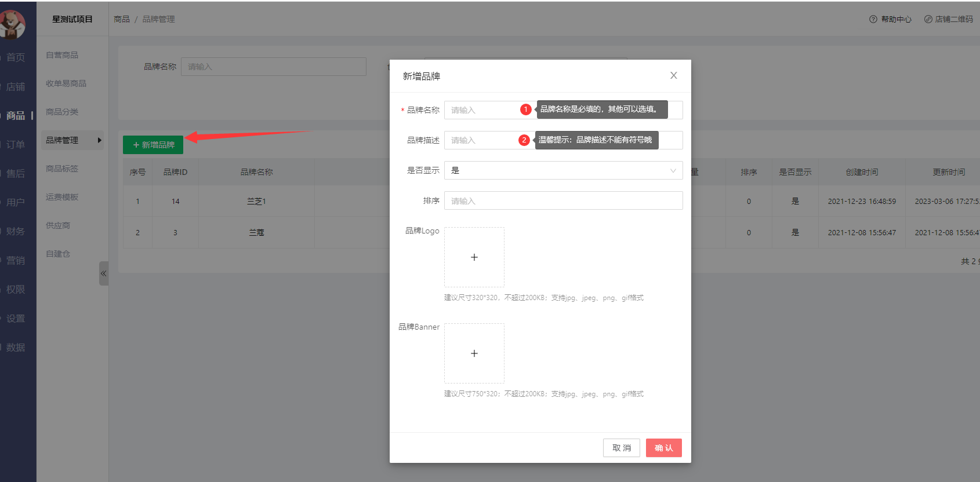Click the user avatar in top-left

pyautogui.click(x=12, y=24)
